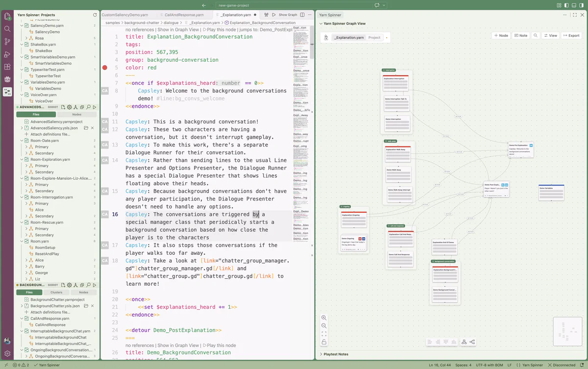Select the Clusters tab in BackgroundChatter project

pos(56,292)
